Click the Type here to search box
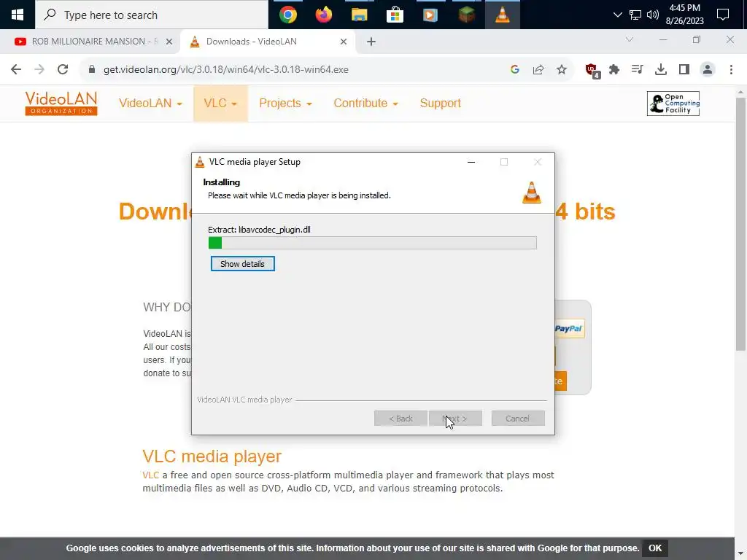This screenshot has height=560, width=747. (152, 15)
